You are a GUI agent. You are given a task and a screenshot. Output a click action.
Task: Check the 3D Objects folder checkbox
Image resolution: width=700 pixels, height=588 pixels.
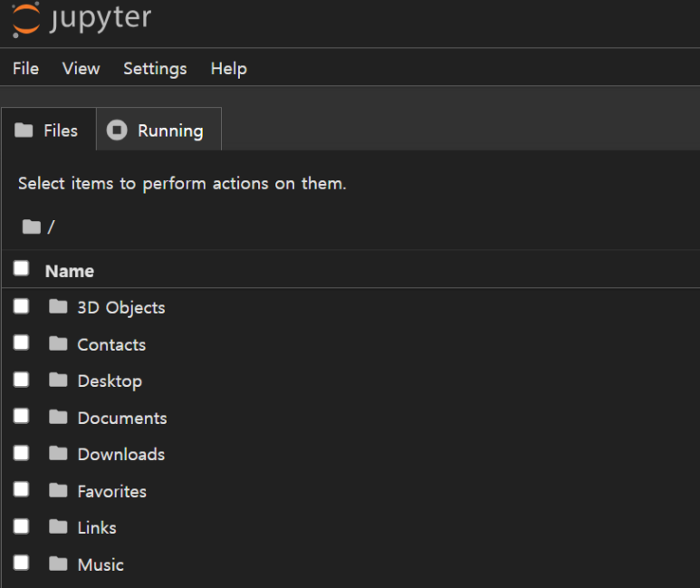(21, 306)
